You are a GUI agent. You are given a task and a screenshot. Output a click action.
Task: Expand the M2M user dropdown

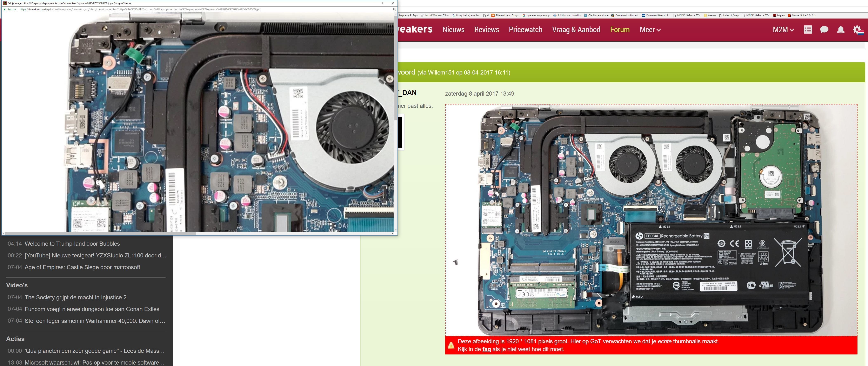point(783,30)
